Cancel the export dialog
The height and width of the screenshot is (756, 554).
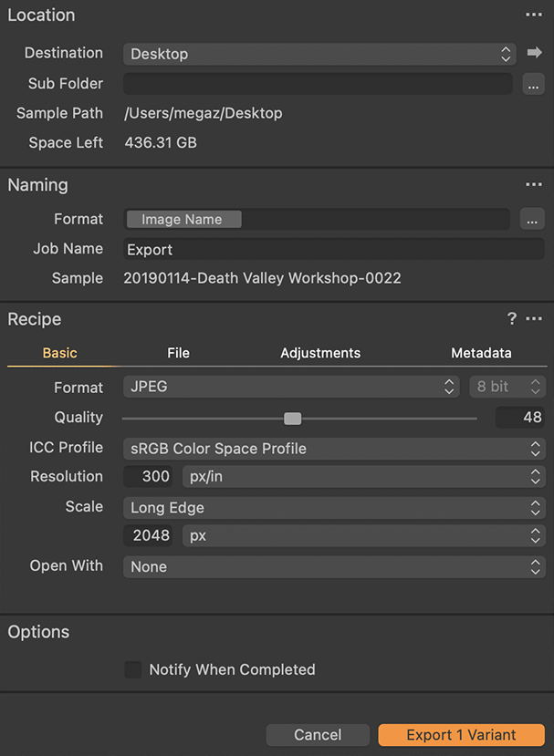(318, 735)
